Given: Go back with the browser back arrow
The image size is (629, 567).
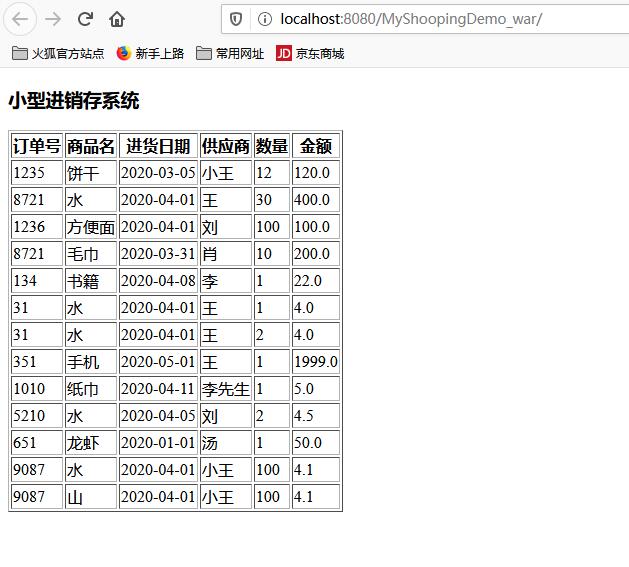Looking at the screenshot, I should (20, 19).
